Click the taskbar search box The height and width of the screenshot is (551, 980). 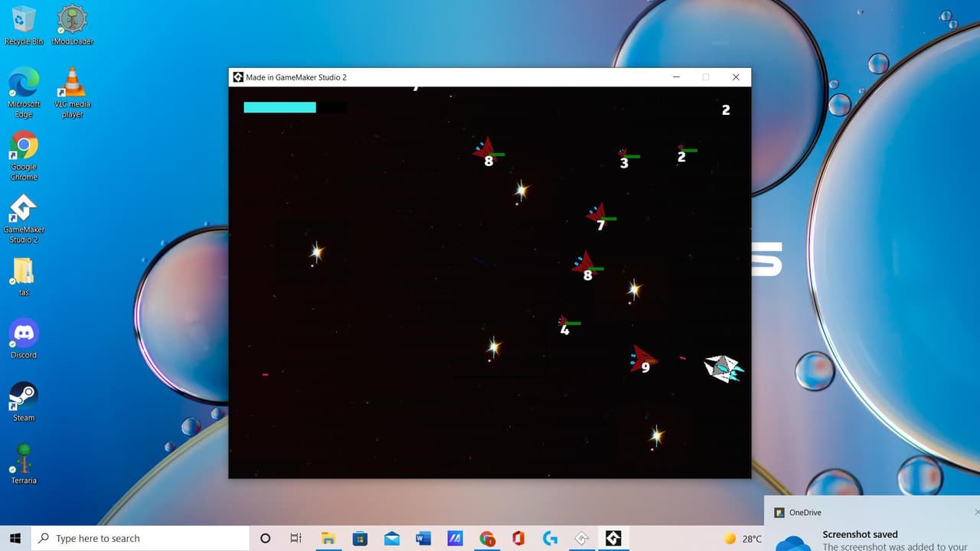click(x=140, y=538)
